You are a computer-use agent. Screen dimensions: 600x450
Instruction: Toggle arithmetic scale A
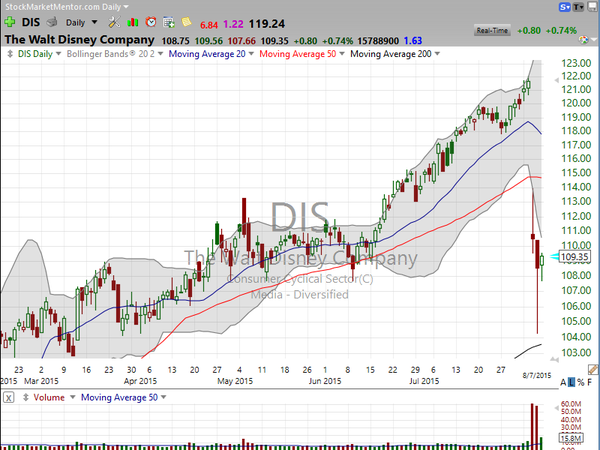click(x=563, y=382)
